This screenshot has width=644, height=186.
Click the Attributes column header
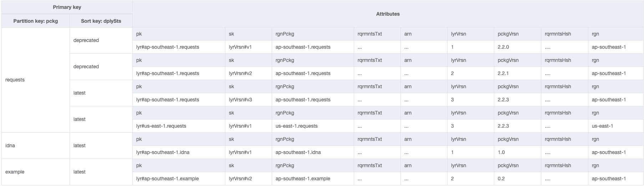[388, 14]
